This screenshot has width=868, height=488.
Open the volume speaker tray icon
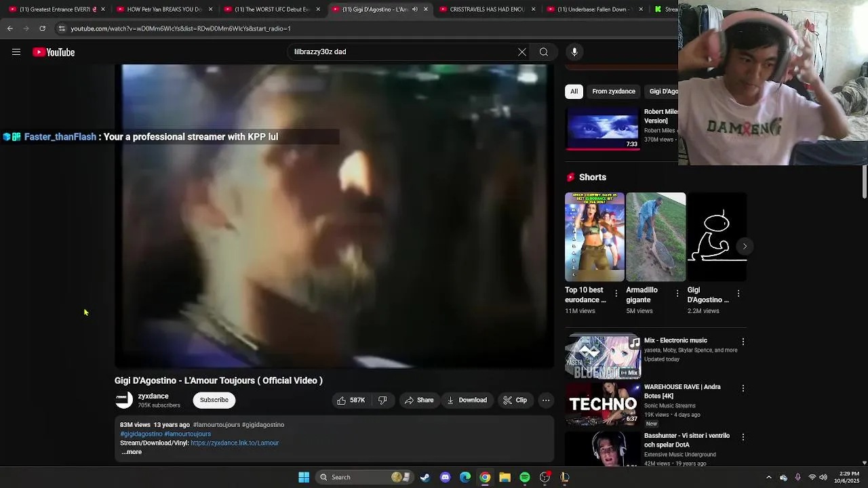tap(823, 477)
